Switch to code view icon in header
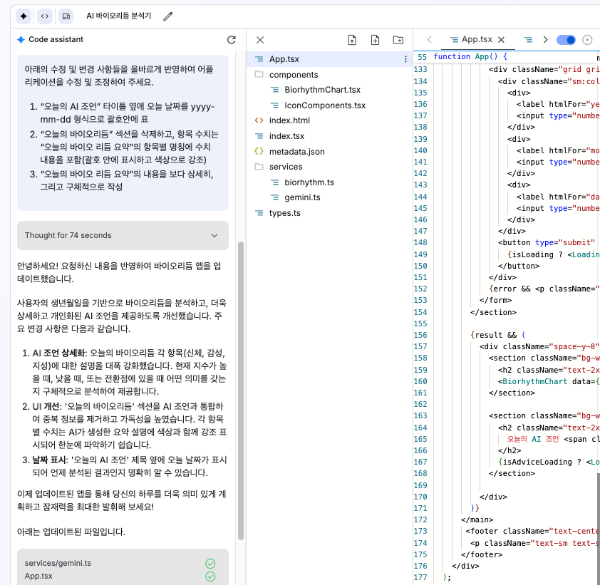Viewport: 600px width, 585px height. (x=45, y=16)
